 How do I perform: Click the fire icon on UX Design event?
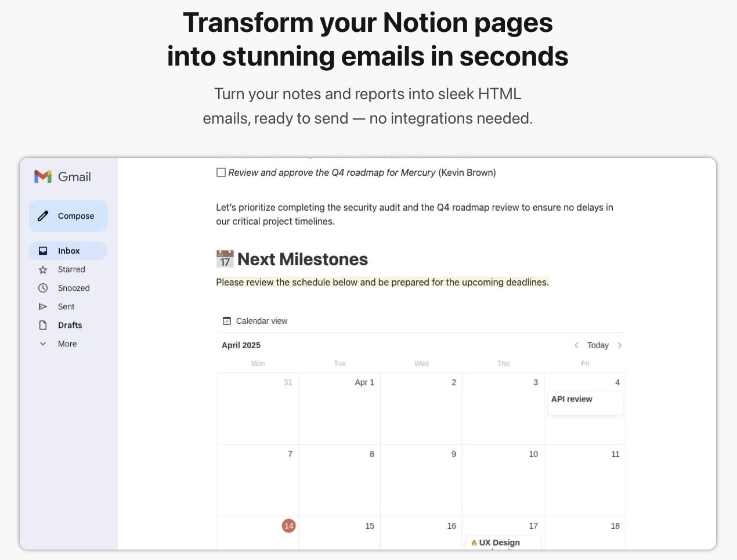(474, 543)
